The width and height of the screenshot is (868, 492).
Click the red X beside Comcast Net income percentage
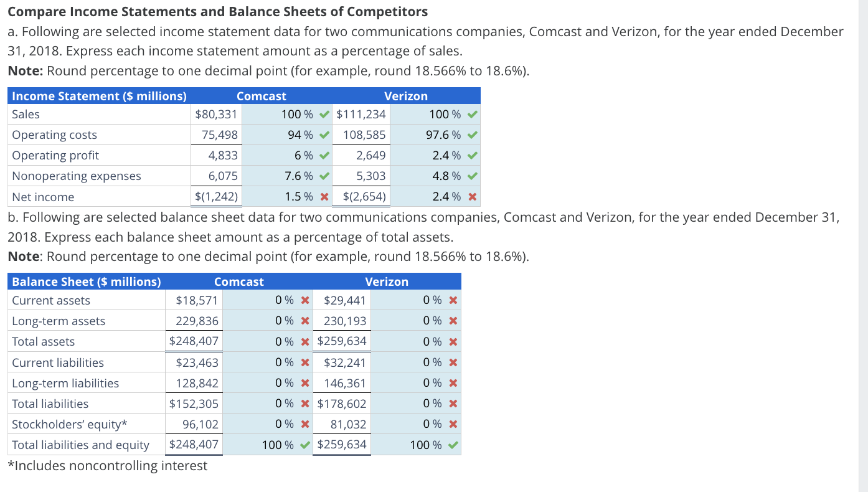[x=324, y=197]
